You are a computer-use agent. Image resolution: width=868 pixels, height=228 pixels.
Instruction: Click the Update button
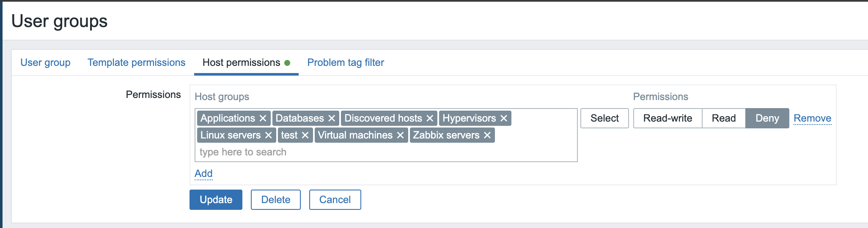click(216, 200)
